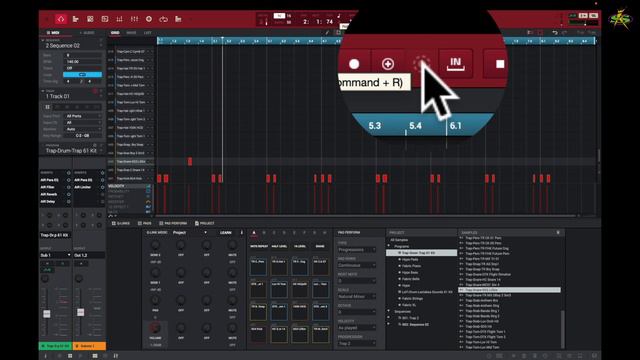640x360 pixels.
Task: Click the record button in the magnified transport
Action: click(354, 64)
